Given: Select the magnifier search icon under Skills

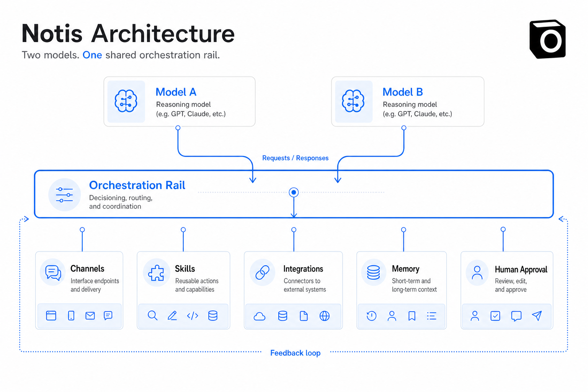Looking at the screenshot, I should point(152,315).
